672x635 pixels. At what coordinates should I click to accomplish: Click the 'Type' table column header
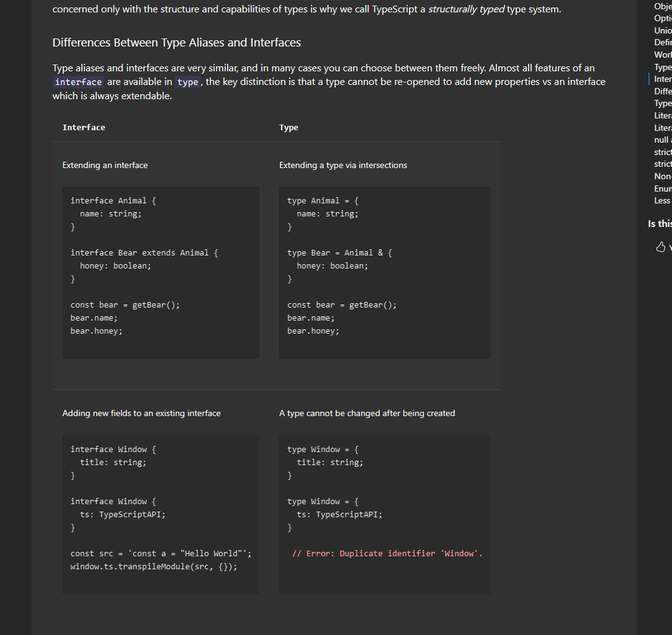(x=289, y=127)
